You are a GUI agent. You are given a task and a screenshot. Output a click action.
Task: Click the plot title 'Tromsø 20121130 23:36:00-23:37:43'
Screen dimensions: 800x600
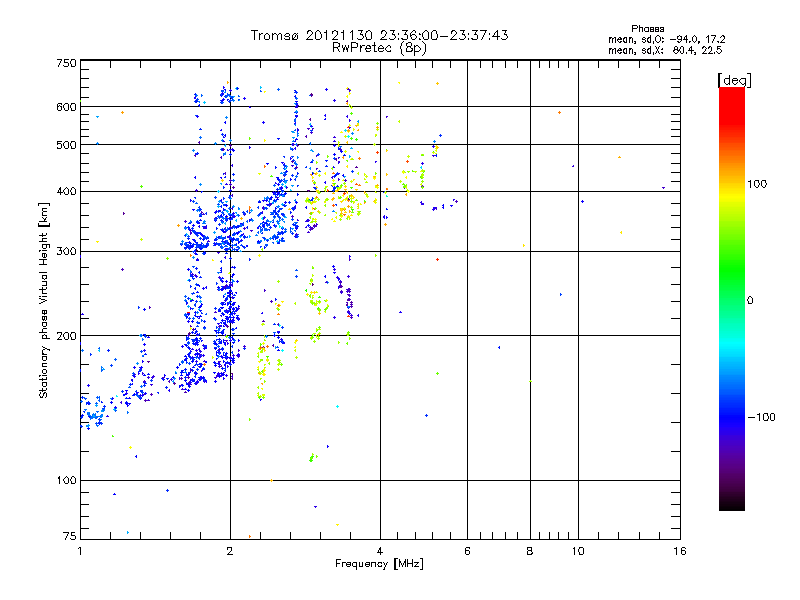coord(379,35)
